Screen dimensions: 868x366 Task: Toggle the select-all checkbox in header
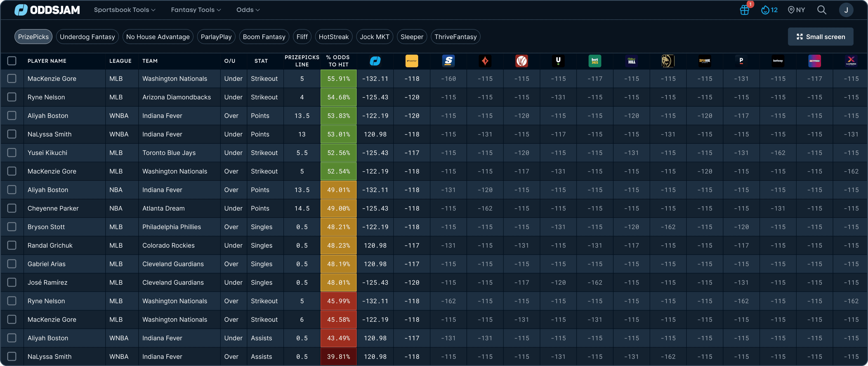(x=12, y=61)
